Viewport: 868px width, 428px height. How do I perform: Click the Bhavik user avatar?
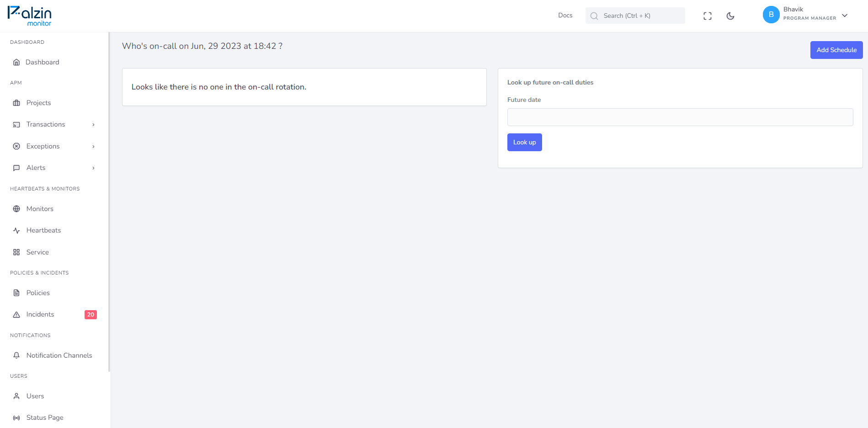point(771,15)
